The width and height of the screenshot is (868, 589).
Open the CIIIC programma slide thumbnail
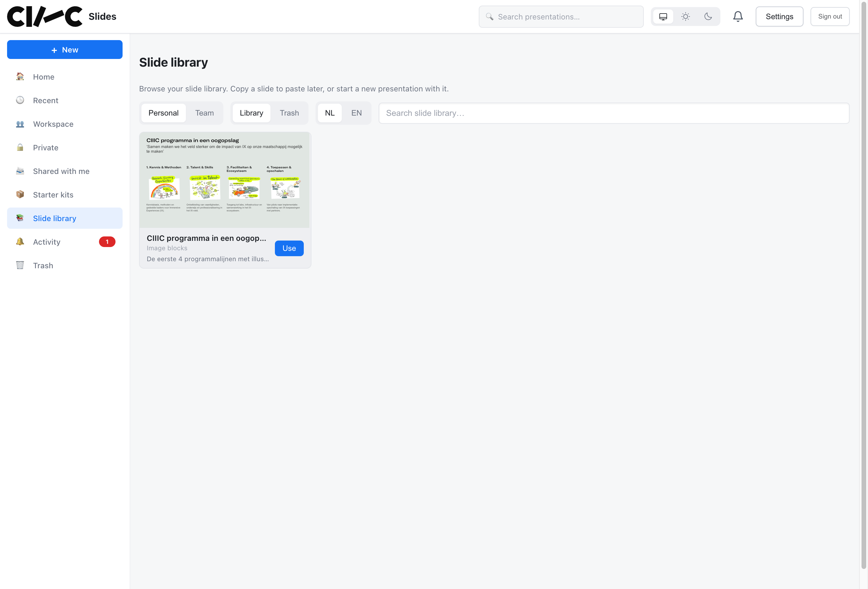(225, 180)
